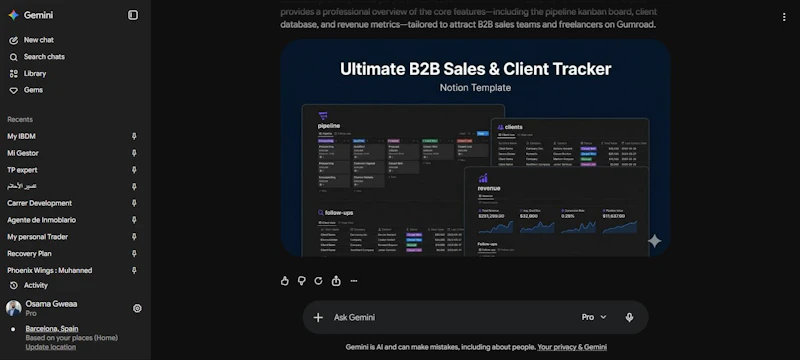Give the response a thumbs down
The image size is (800, 360).
point(302,280)
